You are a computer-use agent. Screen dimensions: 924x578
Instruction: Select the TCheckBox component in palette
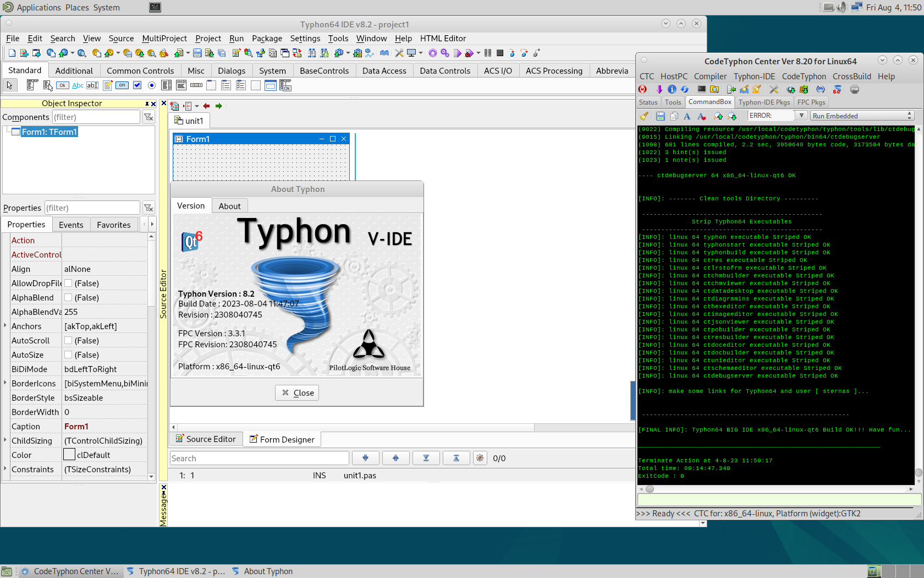tap(137, 85)
